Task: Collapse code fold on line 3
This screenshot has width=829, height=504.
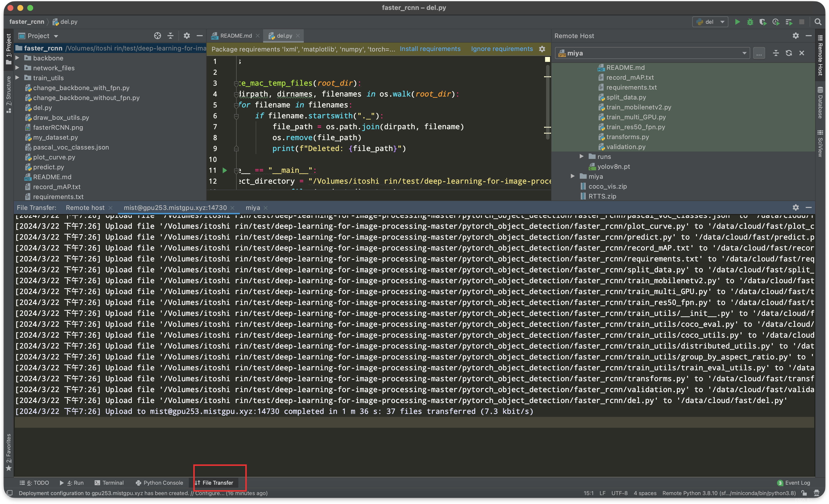Action: pos(236,83)
